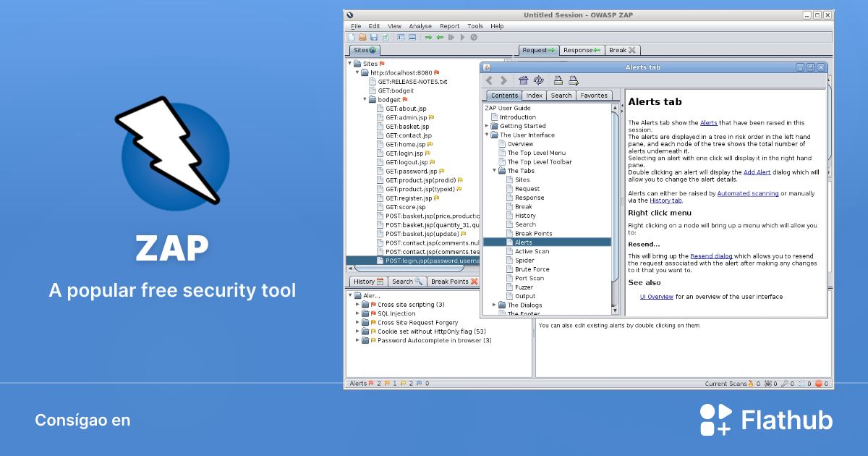
Task: Click the Home icon in help window
Action: click(524, 80)
